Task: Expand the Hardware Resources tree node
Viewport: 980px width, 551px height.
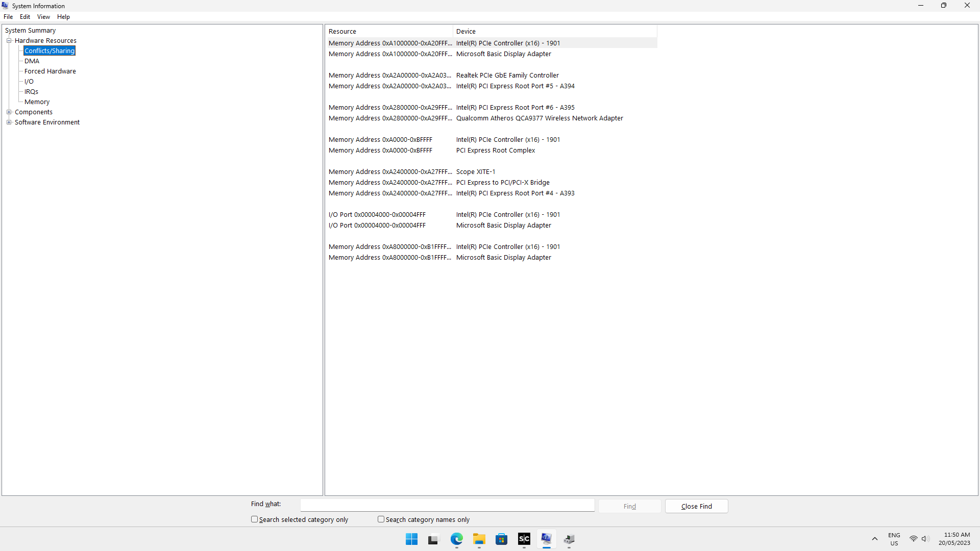Action: [x=9, y=40]
